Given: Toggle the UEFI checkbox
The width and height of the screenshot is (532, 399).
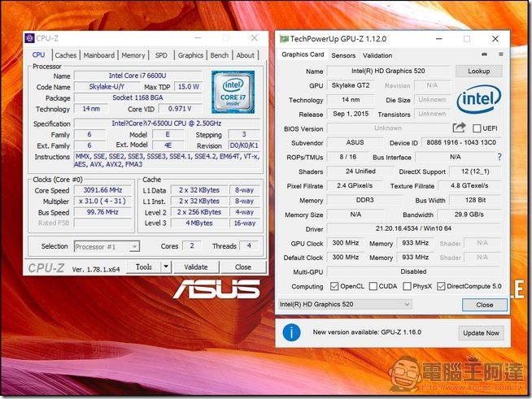Looking at the screenshot, I should (477, 128).
